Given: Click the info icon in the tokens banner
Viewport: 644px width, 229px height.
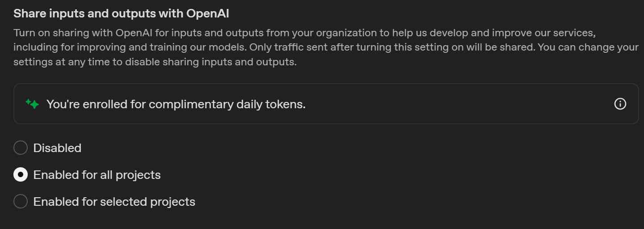Looking at the screenshot, I should pyautogui.click(x=620, y=104).
